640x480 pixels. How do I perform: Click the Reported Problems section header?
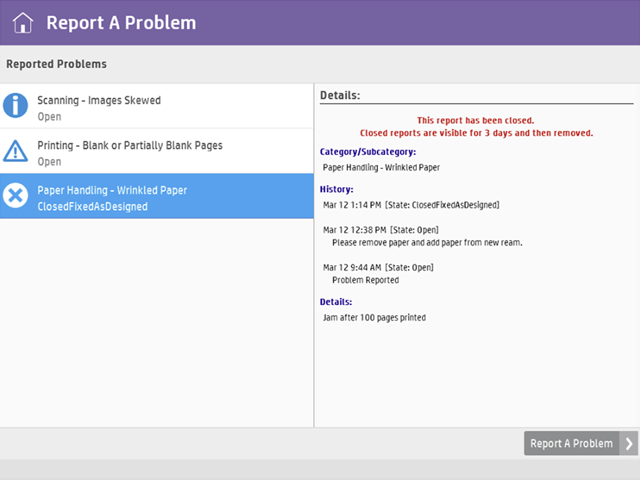[x=56, y=64]
